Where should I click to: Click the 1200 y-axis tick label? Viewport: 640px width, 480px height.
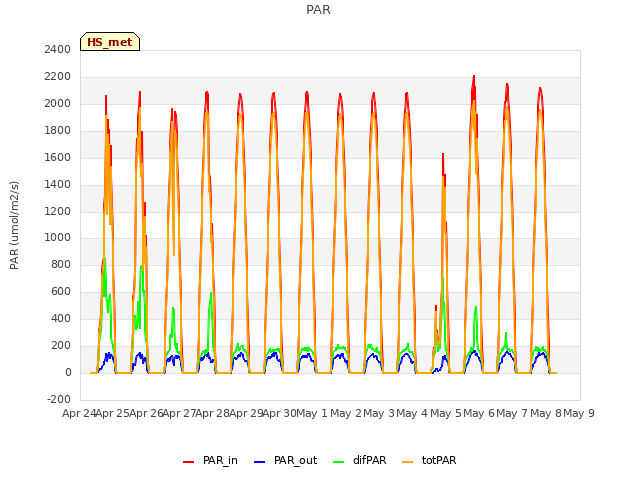click(x=58, y=211)
